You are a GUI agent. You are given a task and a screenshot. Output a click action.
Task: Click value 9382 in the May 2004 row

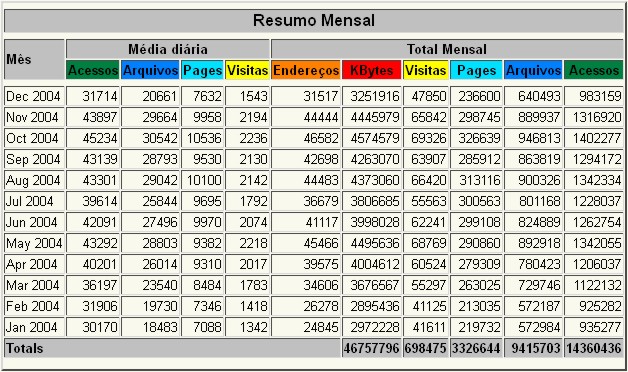click(207, 243)
